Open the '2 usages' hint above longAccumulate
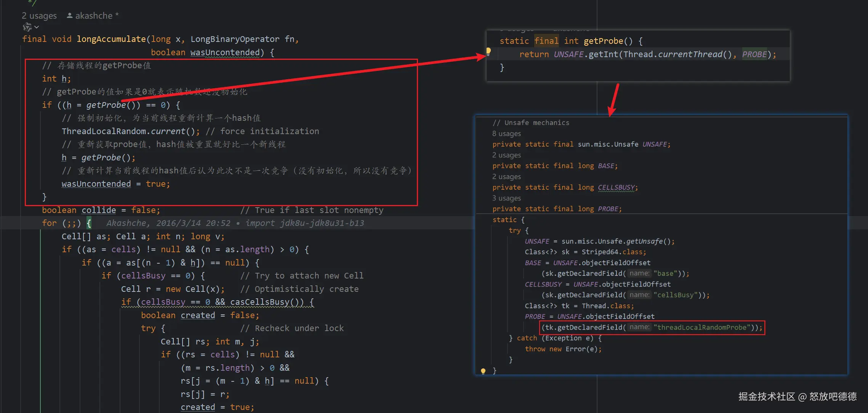The width and height of the screenshot is (868, 413). [39, 16]
